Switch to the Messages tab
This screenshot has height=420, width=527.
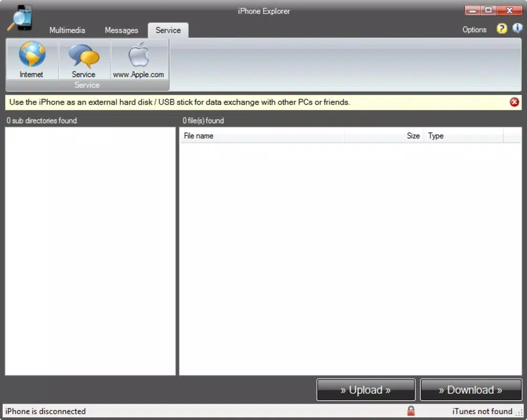click(x=121, y=30)
